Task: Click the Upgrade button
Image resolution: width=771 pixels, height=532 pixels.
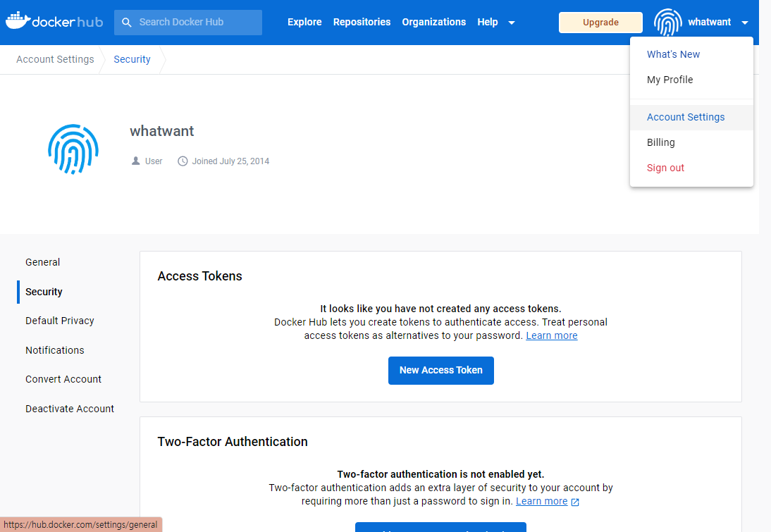Action: (x=600, y=22)
